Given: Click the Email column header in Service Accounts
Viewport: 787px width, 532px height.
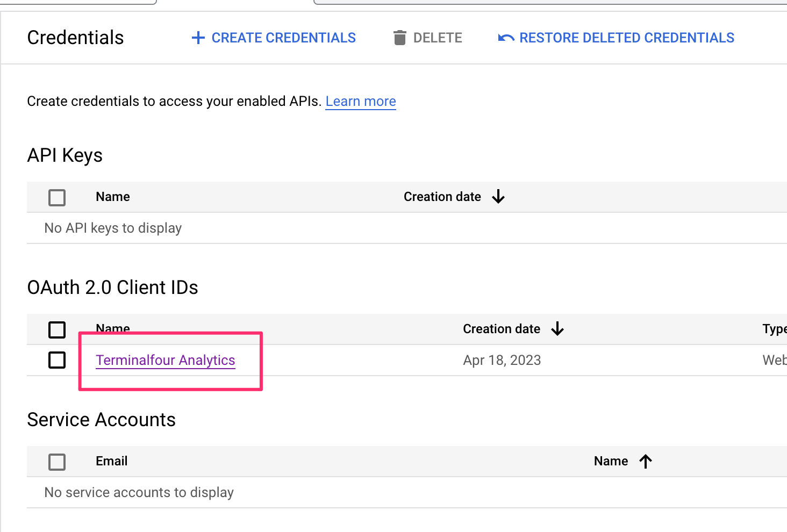Looking at the screenshot, I should point(111,461).
